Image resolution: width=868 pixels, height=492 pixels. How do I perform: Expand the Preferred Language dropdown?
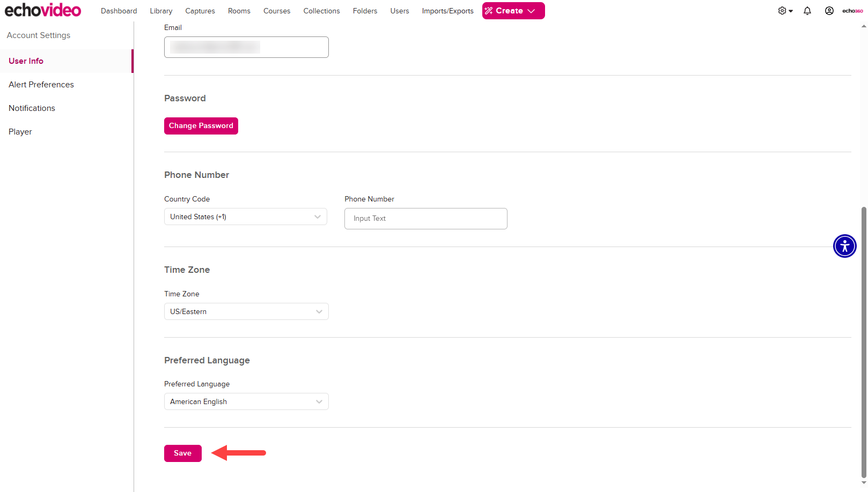pyautogui.click(x=246, y=401)
